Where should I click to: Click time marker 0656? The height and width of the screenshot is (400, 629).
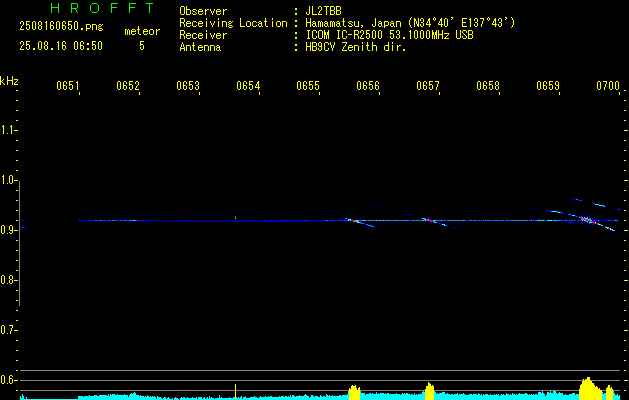click(368, 86)
